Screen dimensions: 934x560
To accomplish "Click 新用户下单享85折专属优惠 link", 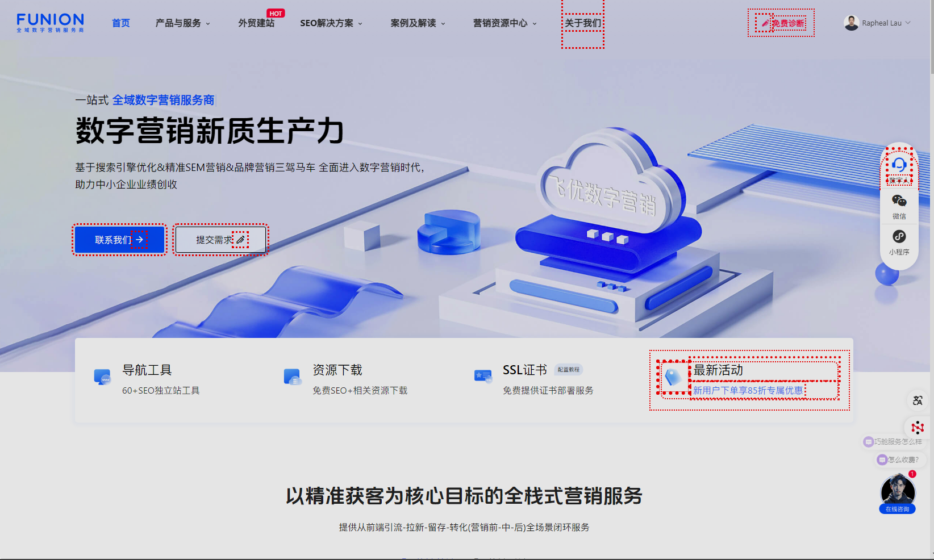I will [748, 390].
